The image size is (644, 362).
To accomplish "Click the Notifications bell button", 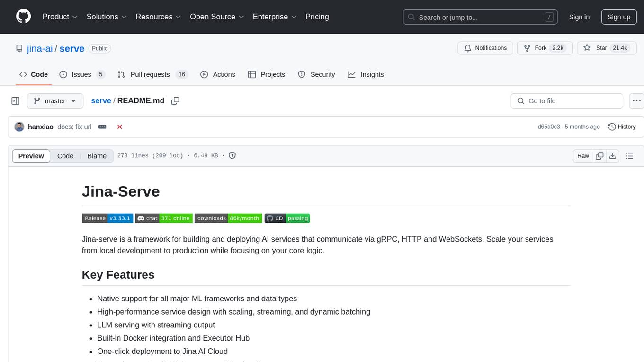I will tap(485, 48).
